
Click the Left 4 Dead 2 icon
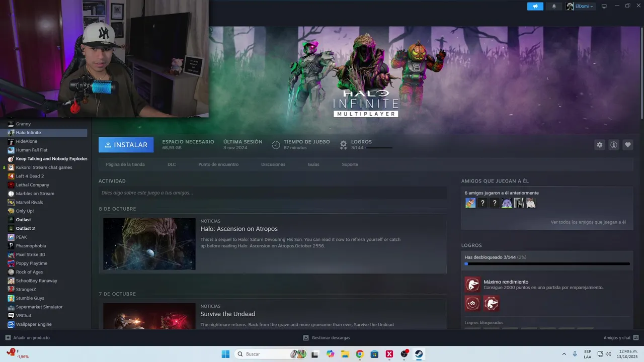tap(11, 176)
